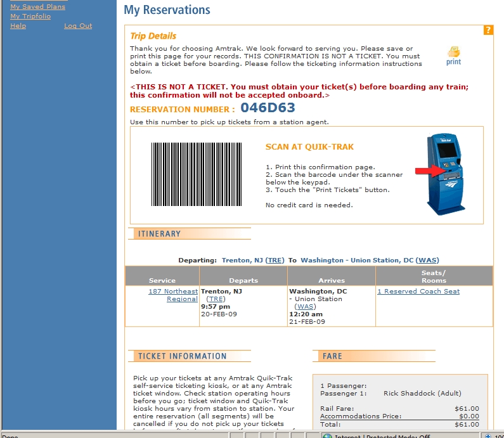This screenshot has height=438, width=504.
Task: Click the FARE section header
Action: (374, 356)
